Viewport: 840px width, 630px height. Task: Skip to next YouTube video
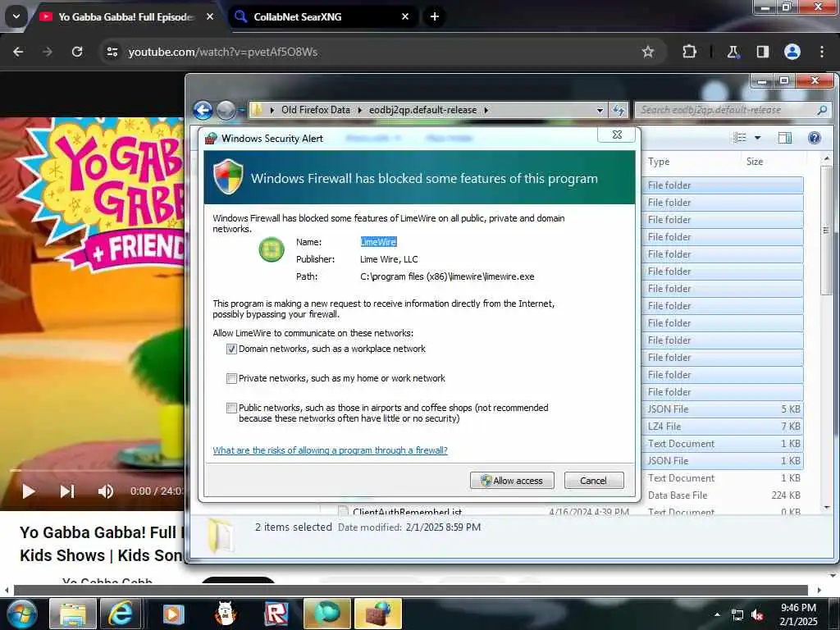(67, 491)
